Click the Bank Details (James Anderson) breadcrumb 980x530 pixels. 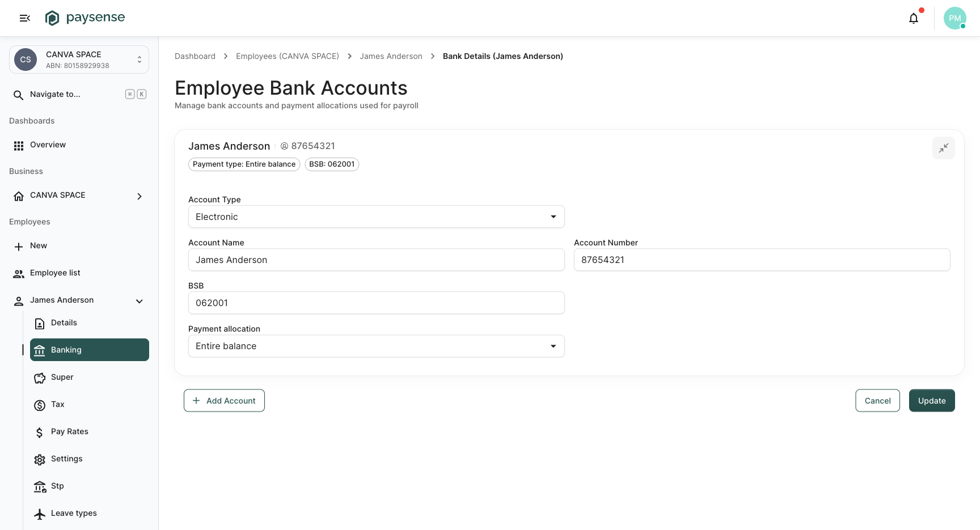pos(503,56)
